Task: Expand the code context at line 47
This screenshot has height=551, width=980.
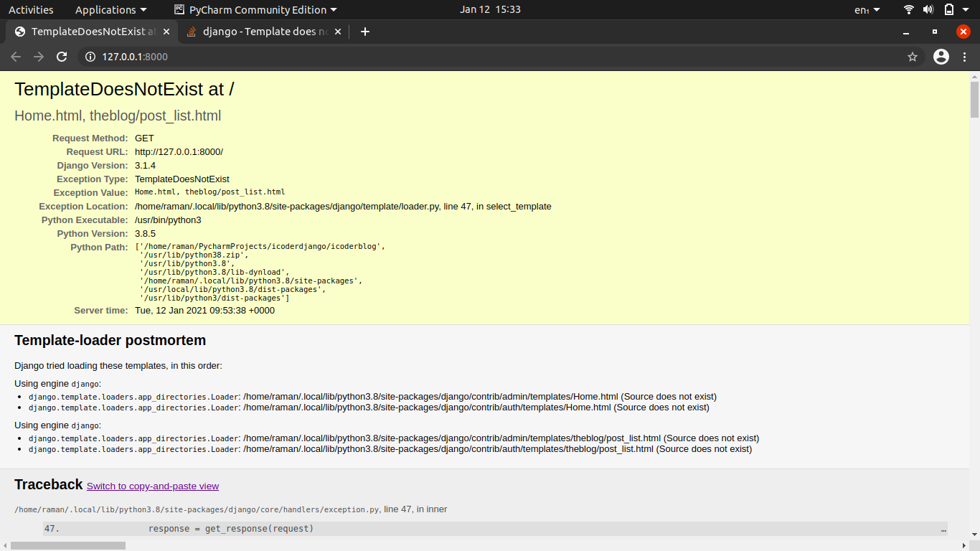Action: pyautogui.click(x=495, y=529)
